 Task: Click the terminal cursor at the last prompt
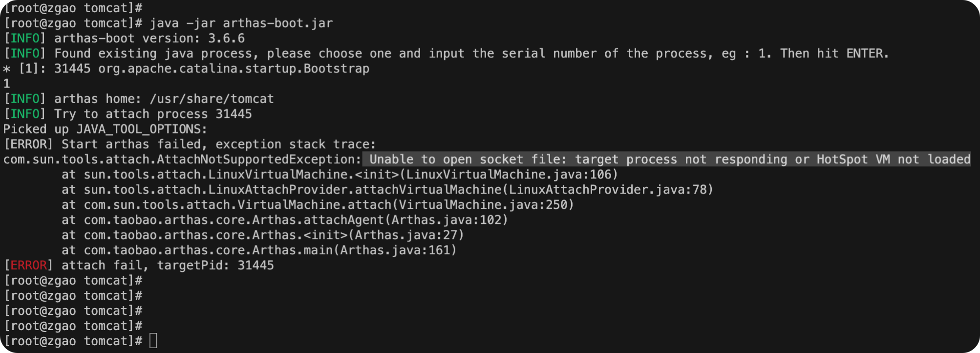(x=153, y=341)
